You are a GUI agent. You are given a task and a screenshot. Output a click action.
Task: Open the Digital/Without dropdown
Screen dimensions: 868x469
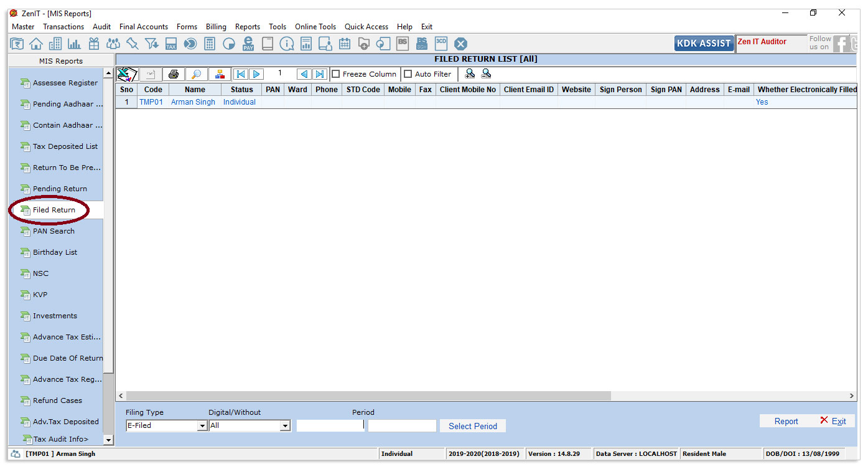pos(285,426)
